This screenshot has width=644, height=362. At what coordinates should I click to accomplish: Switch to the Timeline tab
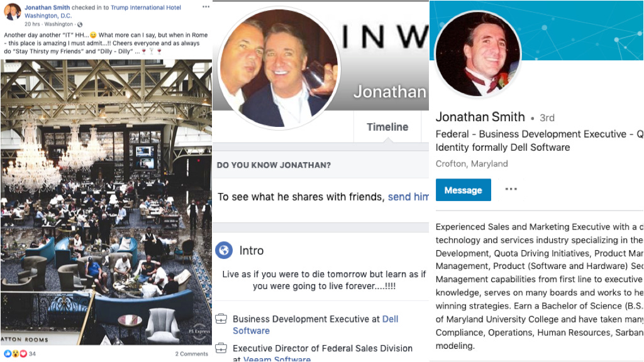coord(387,127)
